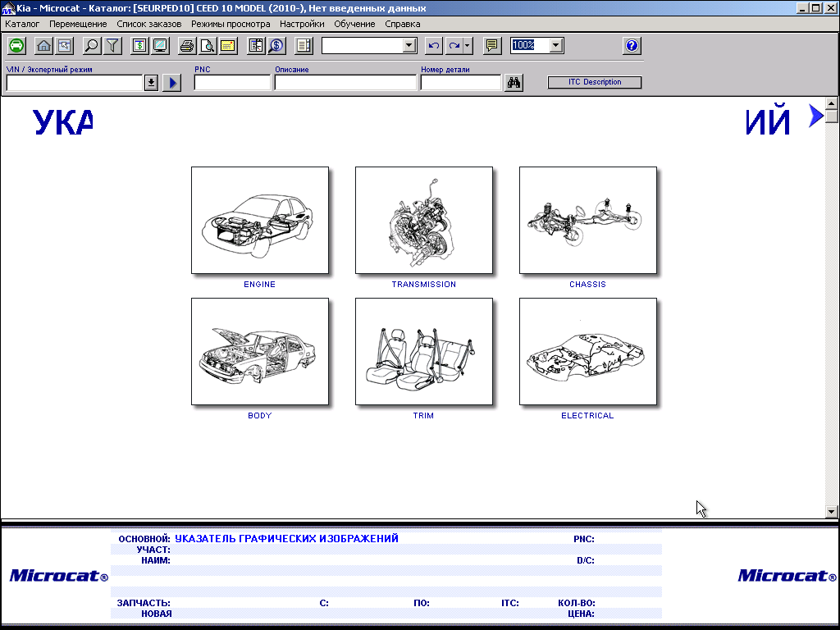The width and height of the screenshot is (840, 630).
Task: Click the home icon in toolbar
Action: pos(43,46)
